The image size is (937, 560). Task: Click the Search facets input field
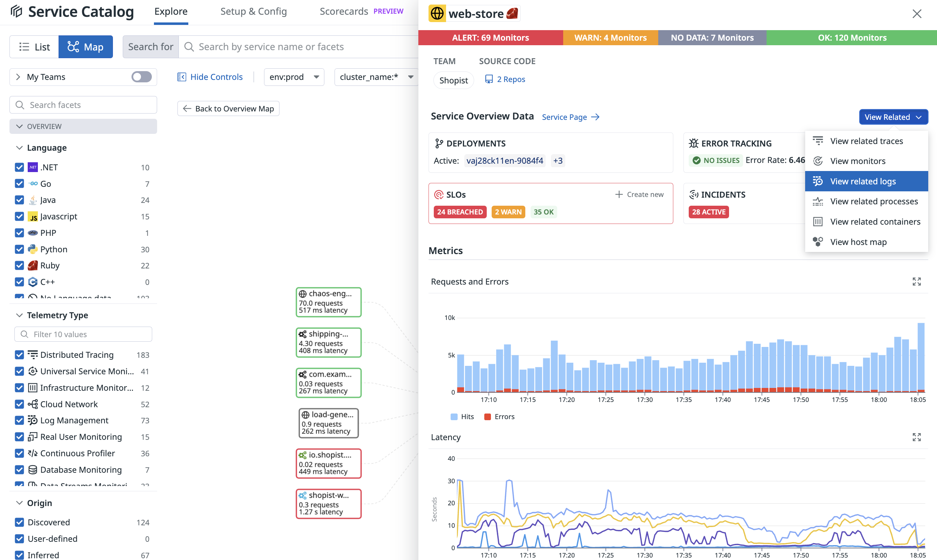(83, 105)
